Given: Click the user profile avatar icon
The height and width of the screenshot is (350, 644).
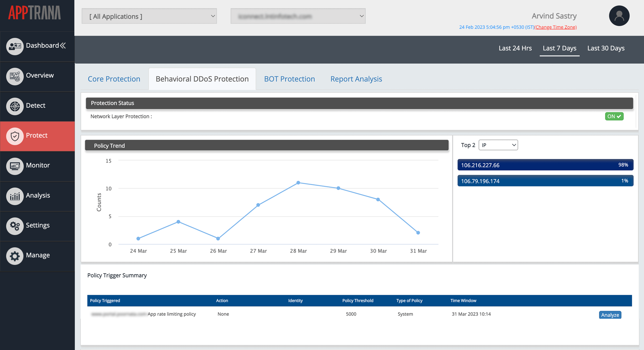Looking at the screenshot, I should coord(619,16).
